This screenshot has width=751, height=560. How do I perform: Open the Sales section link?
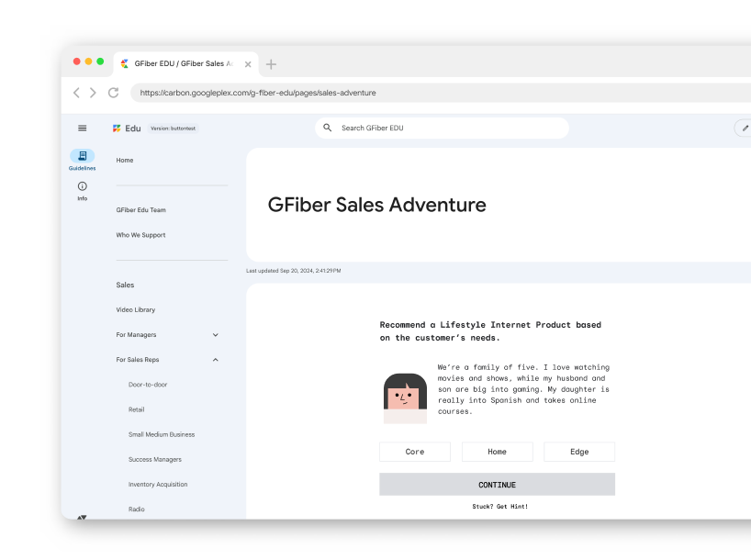coord(125,285)
